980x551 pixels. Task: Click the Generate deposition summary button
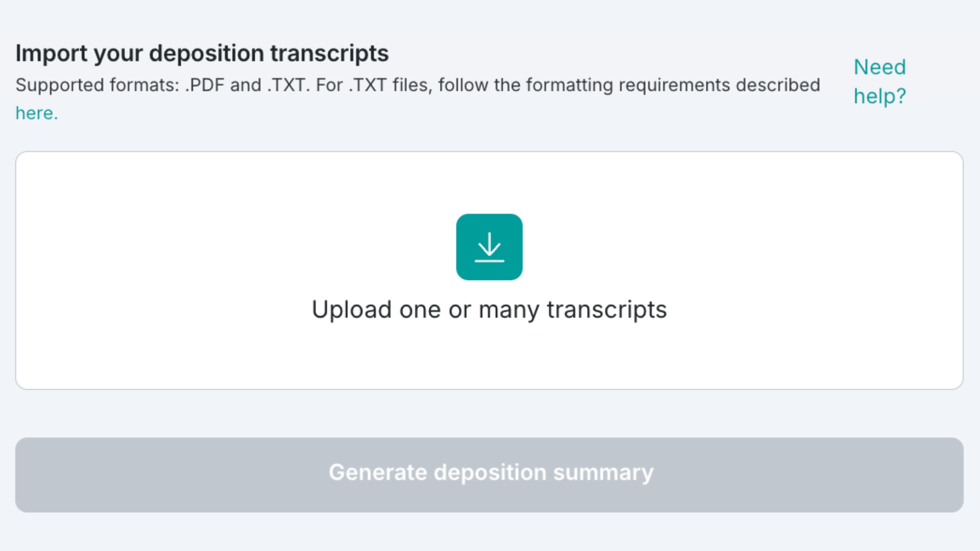489,475
